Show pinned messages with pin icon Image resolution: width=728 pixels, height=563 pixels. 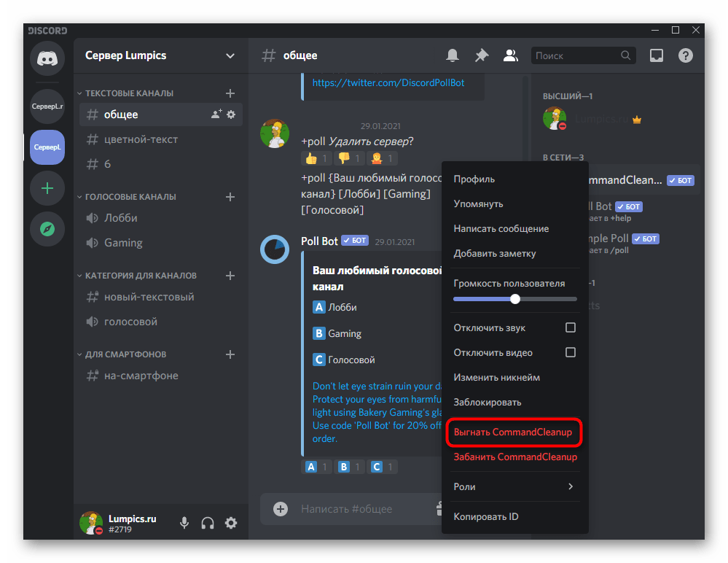coord(481,55)
